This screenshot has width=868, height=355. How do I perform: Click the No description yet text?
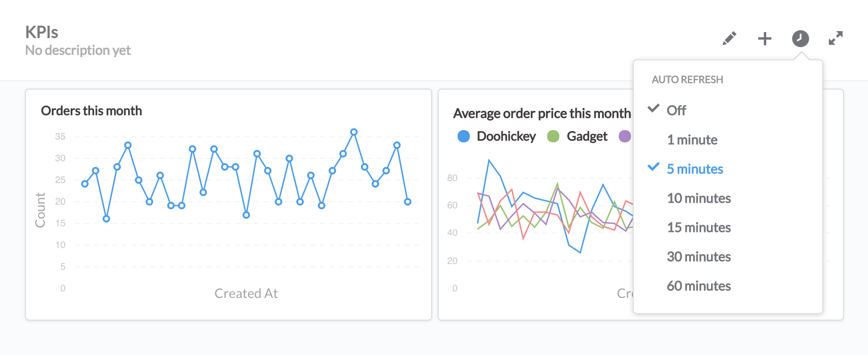click(78, 50)
